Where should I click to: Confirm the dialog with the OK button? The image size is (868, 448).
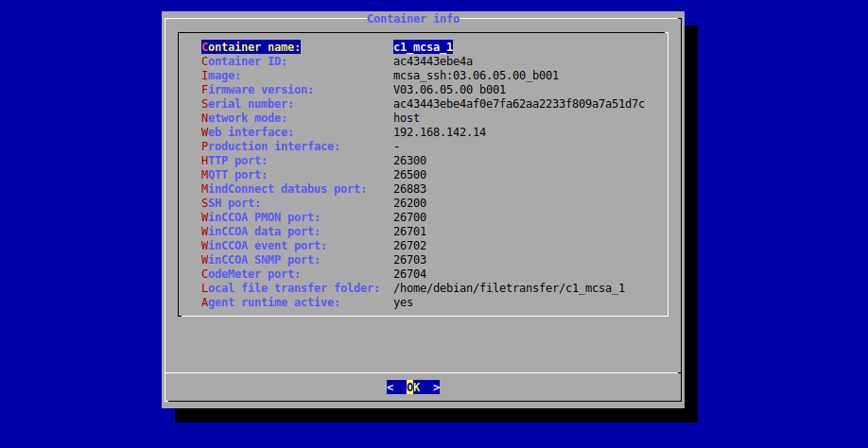click(413, 388)
